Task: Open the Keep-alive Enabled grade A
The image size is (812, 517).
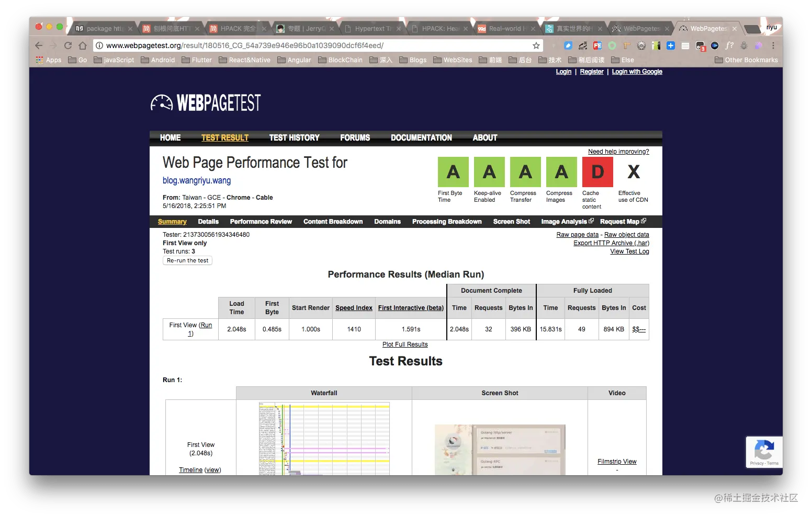Action: pyautogui.click(x=489, y=172)
